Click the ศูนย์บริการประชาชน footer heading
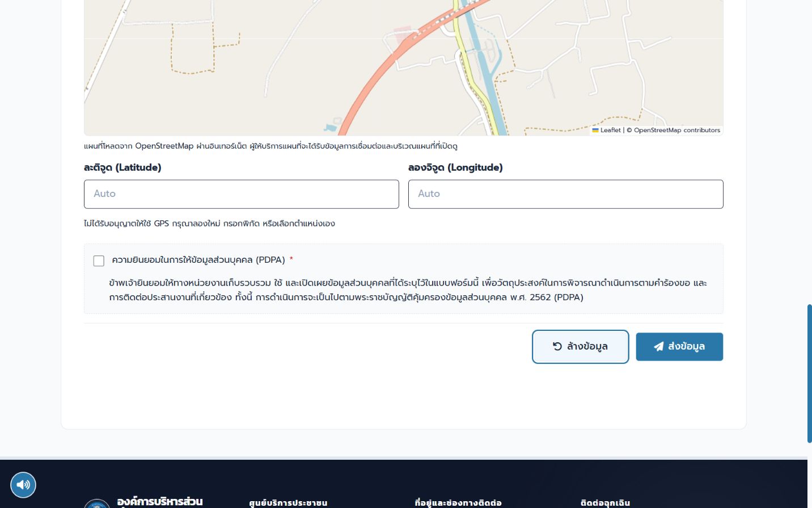The image size is (812, 508). tap(288, 503)
